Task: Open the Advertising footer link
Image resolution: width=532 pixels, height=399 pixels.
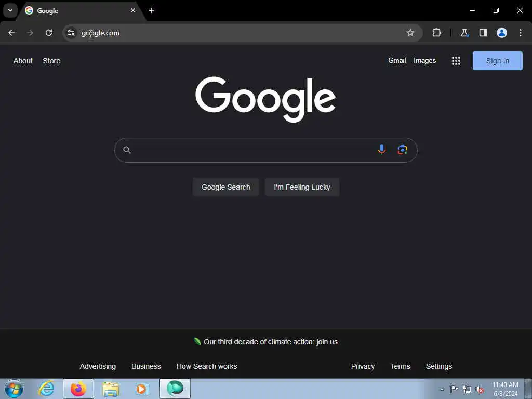Action: pyautogui.click(x=98, y=366)
